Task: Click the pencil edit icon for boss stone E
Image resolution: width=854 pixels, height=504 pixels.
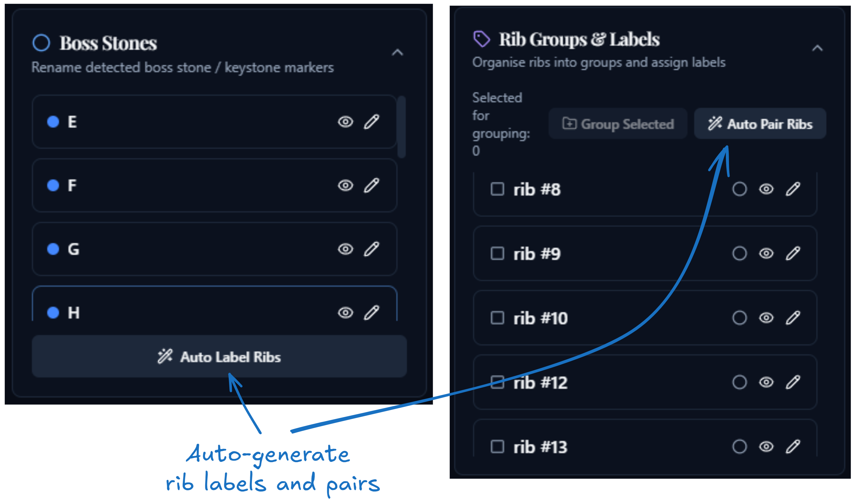Action: [372, 121]
